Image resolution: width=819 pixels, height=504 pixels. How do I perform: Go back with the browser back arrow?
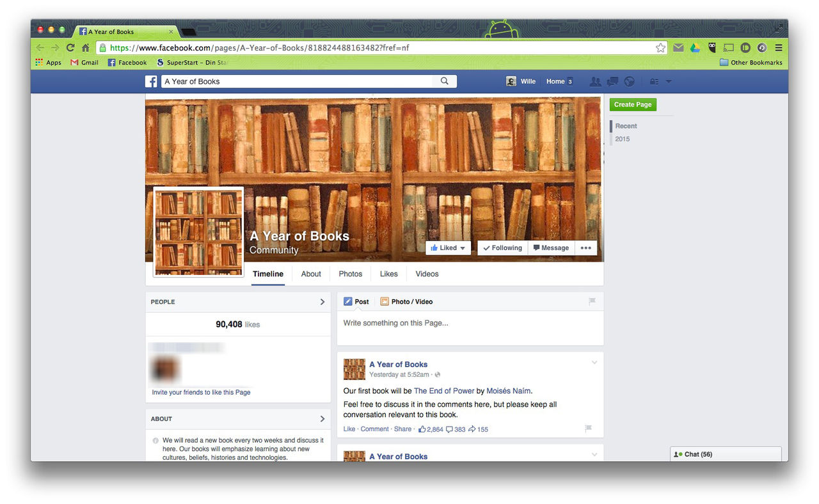(x=40, y=48)
